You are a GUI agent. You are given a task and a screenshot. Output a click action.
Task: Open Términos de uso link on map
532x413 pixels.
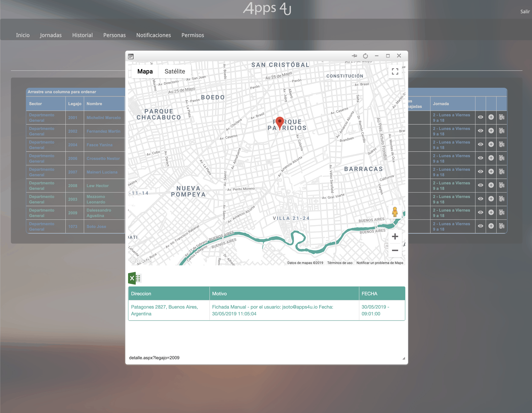click(340, 263)
